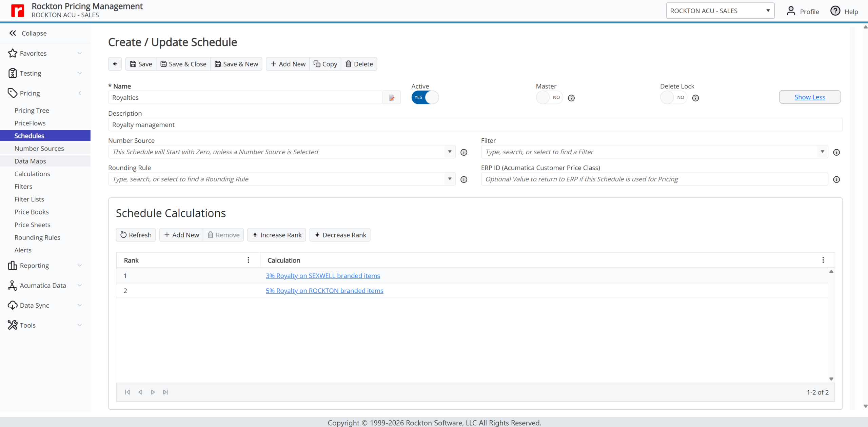Screen dimensions: 868x427
Task: Toggle the Active switch off
Action: [x=425, y=97]
